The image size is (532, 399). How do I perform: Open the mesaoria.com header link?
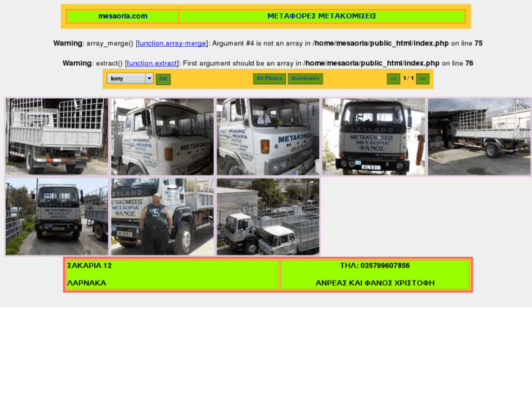coord(123,16)
